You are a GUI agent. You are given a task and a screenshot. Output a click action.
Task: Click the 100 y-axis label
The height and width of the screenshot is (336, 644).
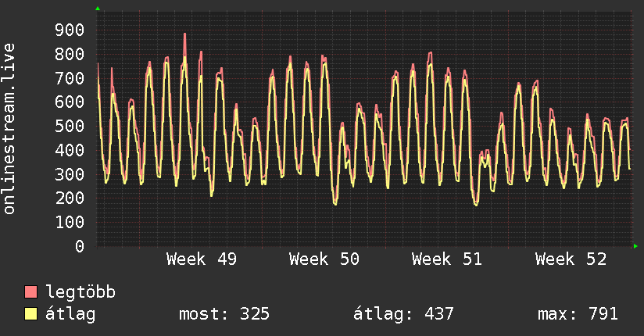pyautogui.click(x=70, y=222)
